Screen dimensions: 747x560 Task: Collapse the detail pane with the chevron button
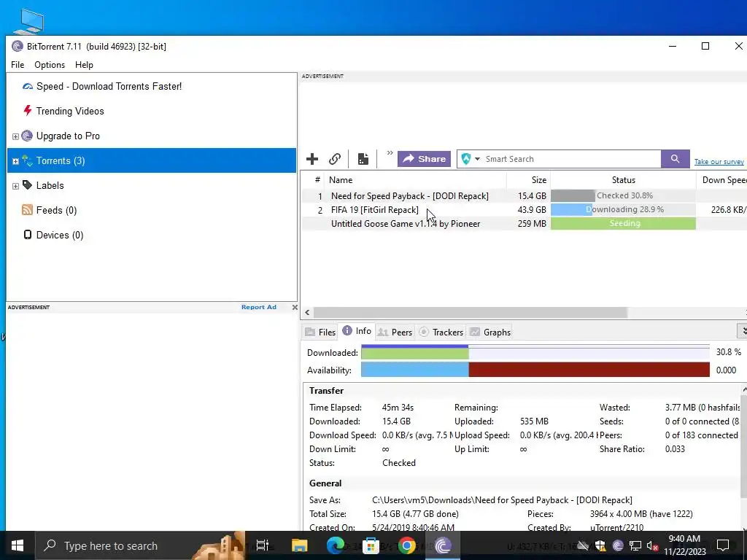click(743, 330)
